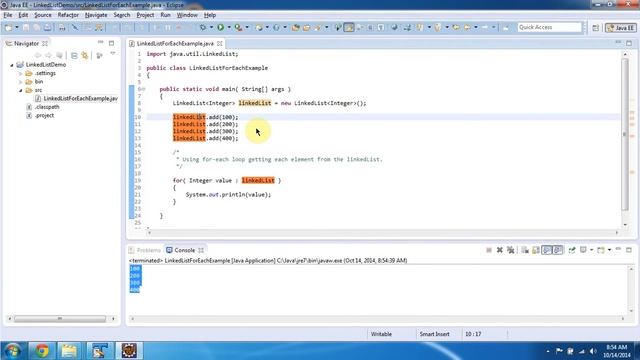Toggle Mark Occurrences highlighted toolbar button
Image resolution: width=640 pixels, height=360 pixels.
[349, 27]
